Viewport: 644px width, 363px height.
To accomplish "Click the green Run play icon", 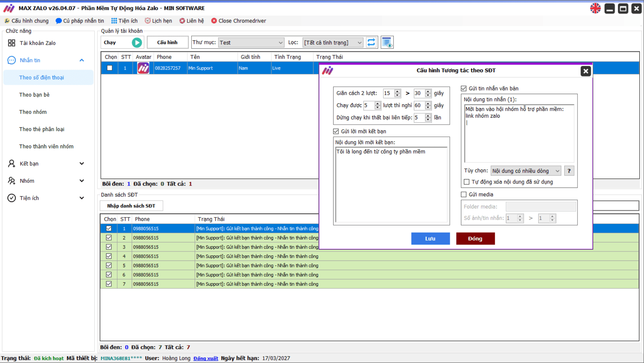I will [136, 42].
